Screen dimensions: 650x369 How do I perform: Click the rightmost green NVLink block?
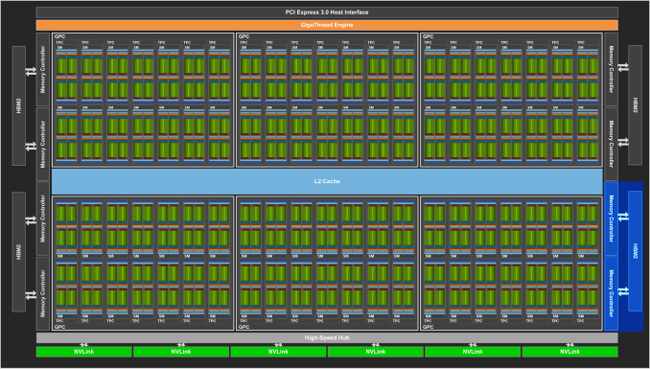[x=570, y=352]
